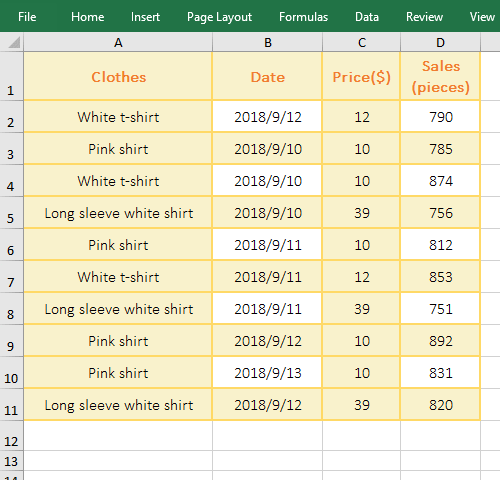Screen dimensions: 500x480
Task: Click sales value 820
Action: [x=440, y=405]
